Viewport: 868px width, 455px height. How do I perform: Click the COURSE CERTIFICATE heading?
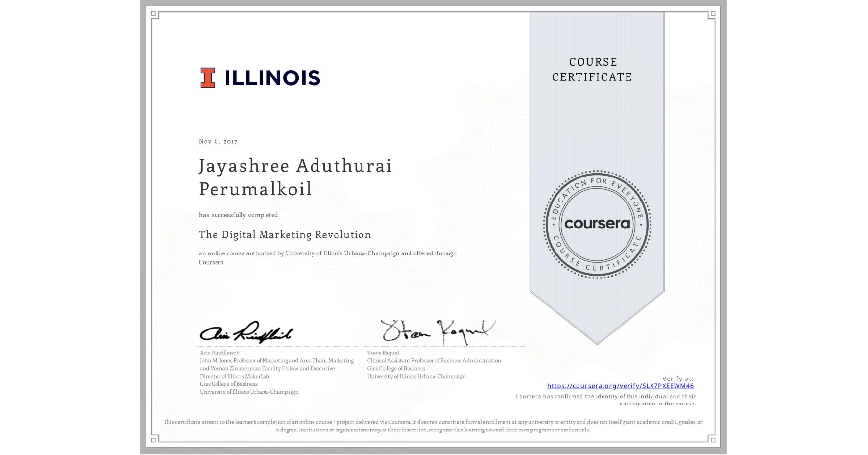pos(592,69)
